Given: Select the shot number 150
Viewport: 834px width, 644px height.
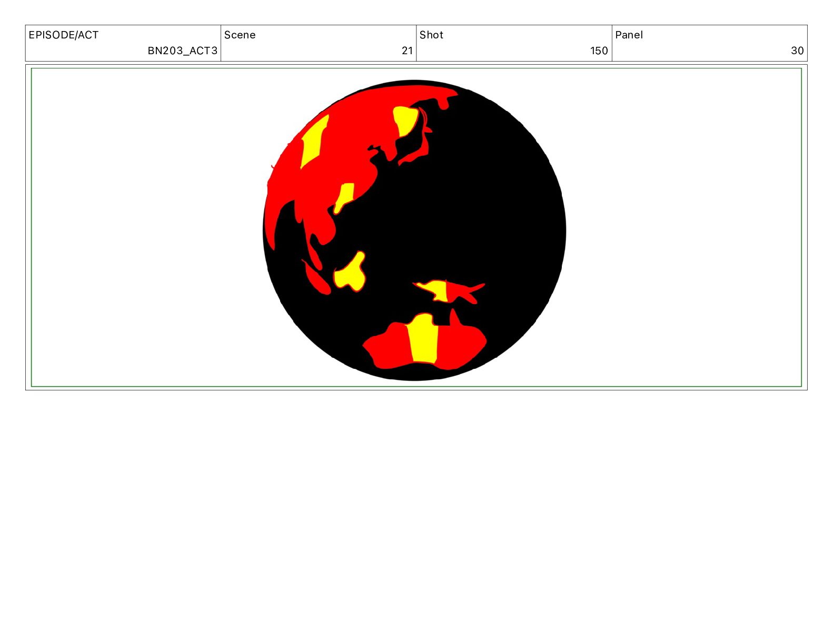Looking at the screenshot, I should (x=599, y=51).
